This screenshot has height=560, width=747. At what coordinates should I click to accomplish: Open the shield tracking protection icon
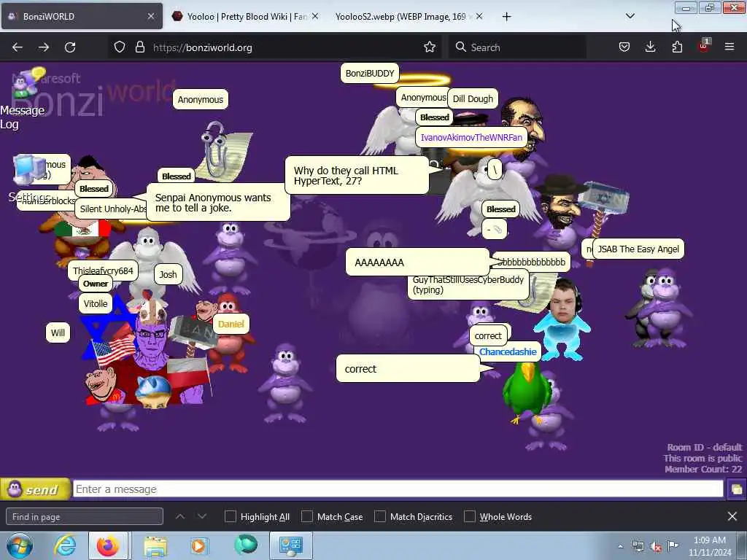tap(120, 47)
